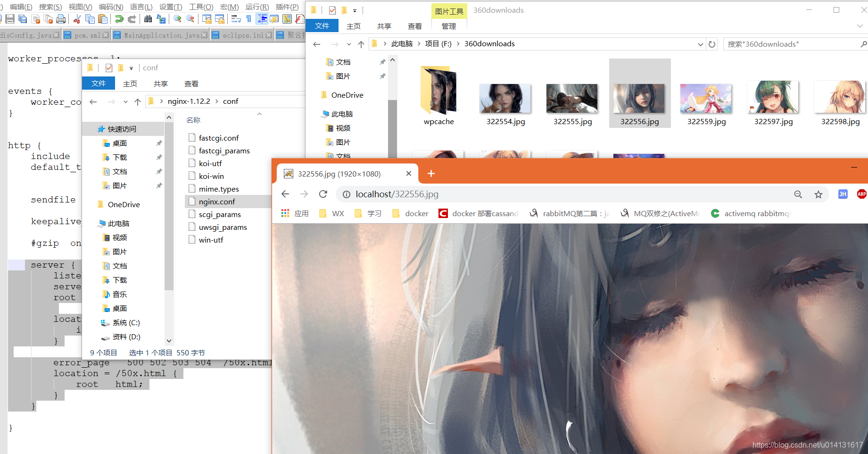This screenshot has width=868, height=454.
Task: Bookmark this page with the star icon
Action: [818, 194]
